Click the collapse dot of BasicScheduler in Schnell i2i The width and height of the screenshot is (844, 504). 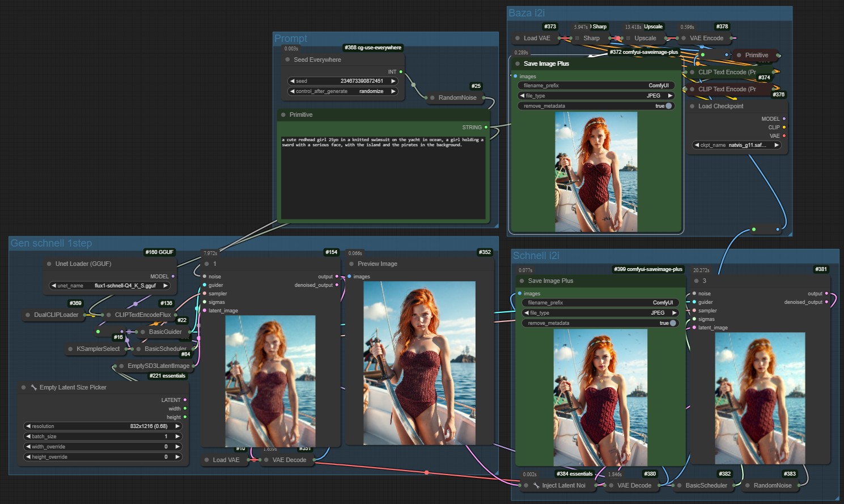point(680,485)
